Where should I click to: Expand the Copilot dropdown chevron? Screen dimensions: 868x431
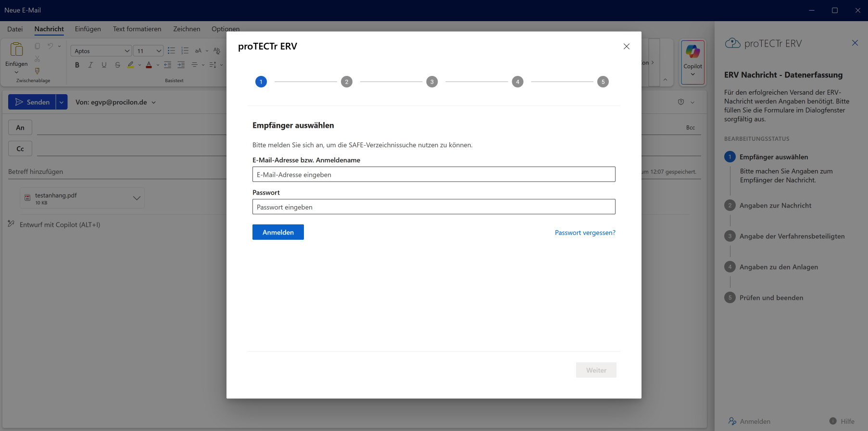tap(693, 74)
